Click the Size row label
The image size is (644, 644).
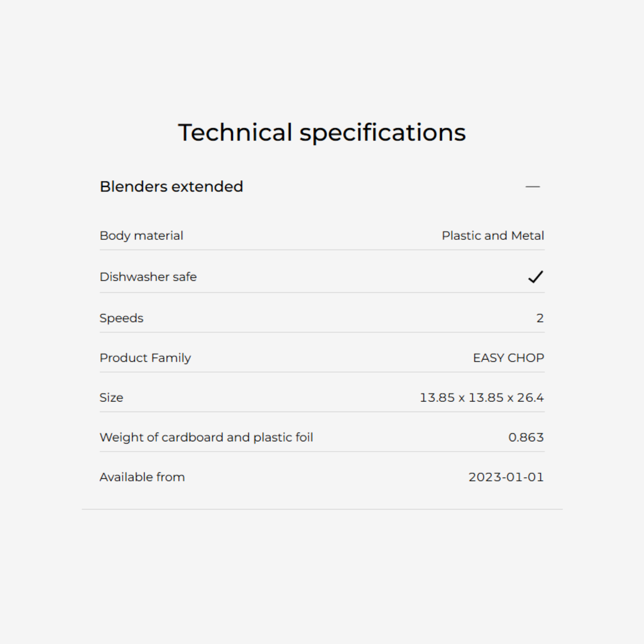(111, 397)
